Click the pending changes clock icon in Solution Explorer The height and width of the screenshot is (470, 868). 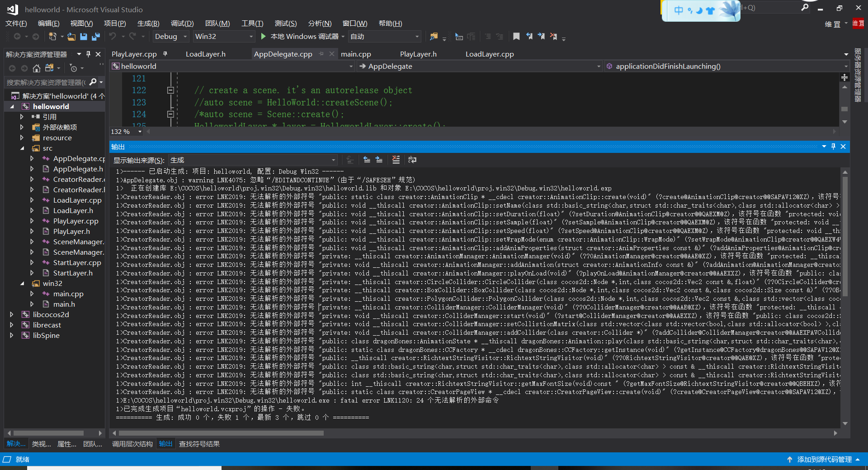click(73, 68)
